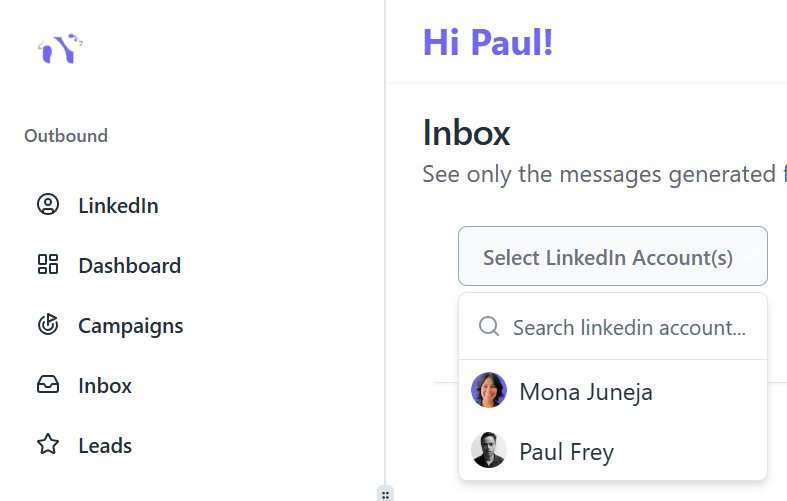Click the LinkedIn user-circle icon
This screenshot has width=787, height=501.
coord(48,205)
